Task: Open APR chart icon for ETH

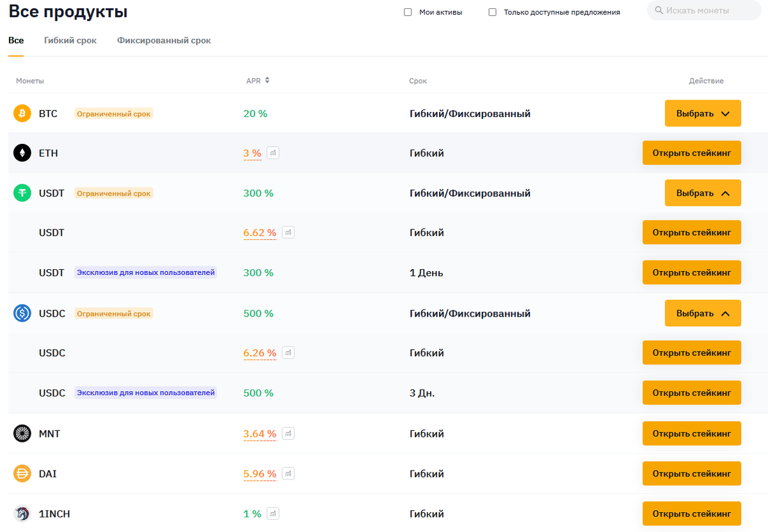Action: coord(273,153)
